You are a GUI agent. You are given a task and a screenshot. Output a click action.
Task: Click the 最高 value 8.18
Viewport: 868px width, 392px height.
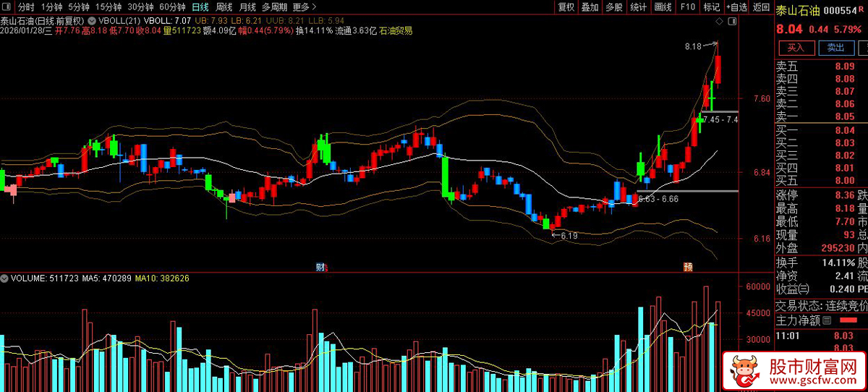(x=844, y=208)
